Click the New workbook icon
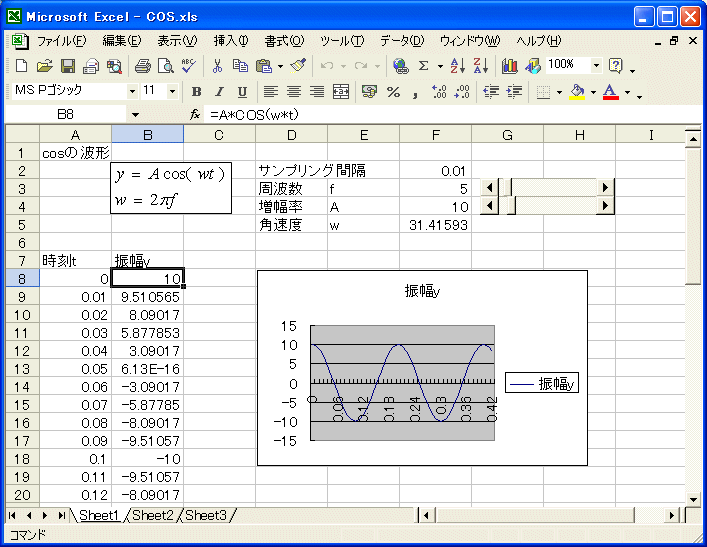The image size is (707, 547). click(22, 66)
